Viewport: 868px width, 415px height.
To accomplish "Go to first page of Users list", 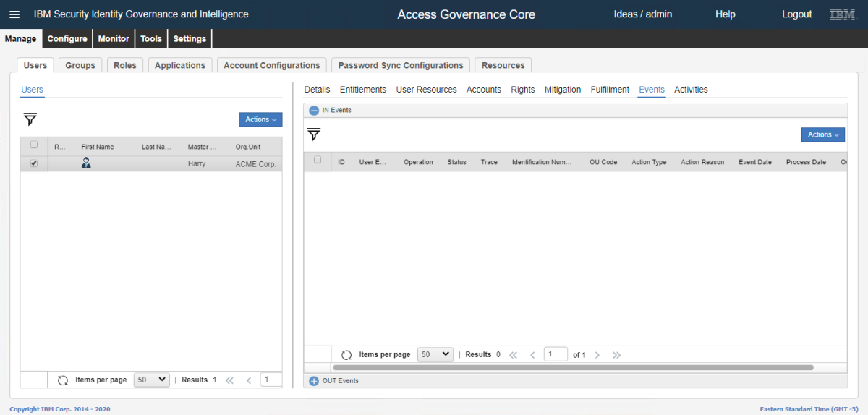I will (229, 380).
